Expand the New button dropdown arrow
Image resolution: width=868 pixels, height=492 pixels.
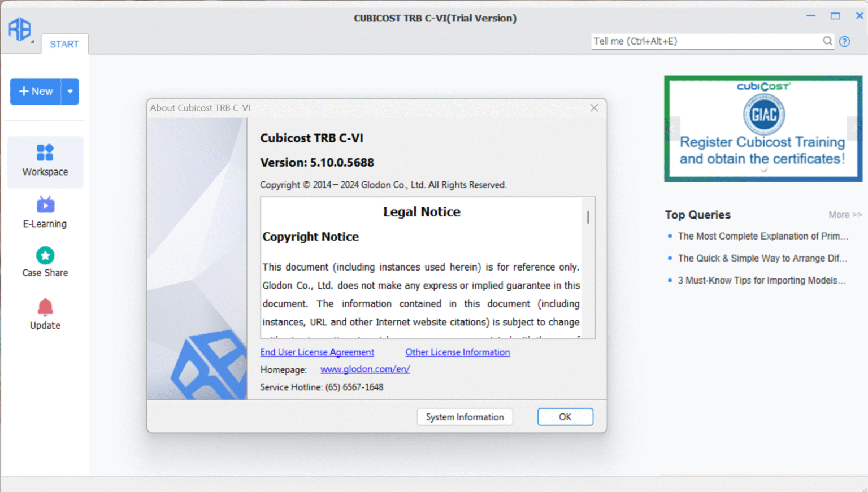(x=70, y=92)
